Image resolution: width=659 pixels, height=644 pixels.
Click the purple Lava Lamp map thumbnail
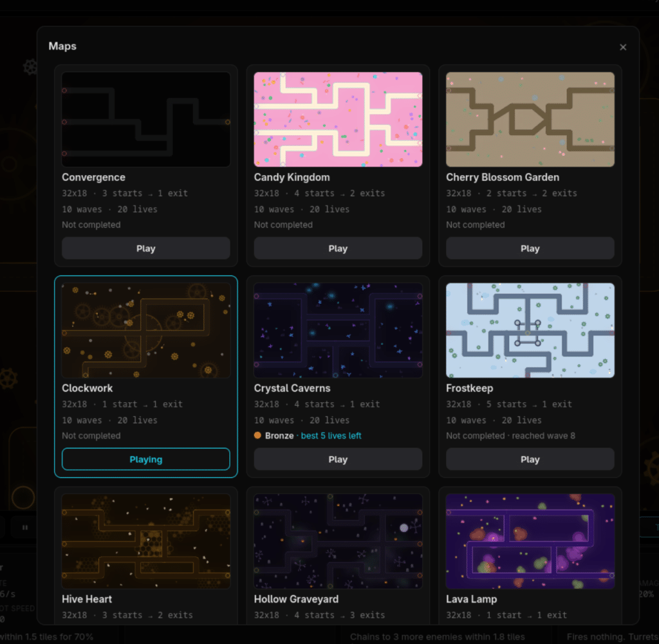coord(530,541)
